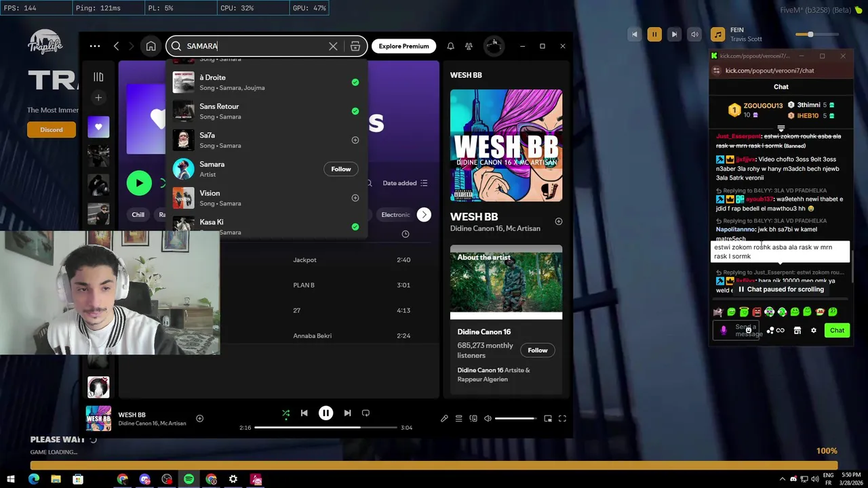The width and height of the screenshot is (868, 488).
Task: Create a new playlist with plus icon
Action: (98, 98)
